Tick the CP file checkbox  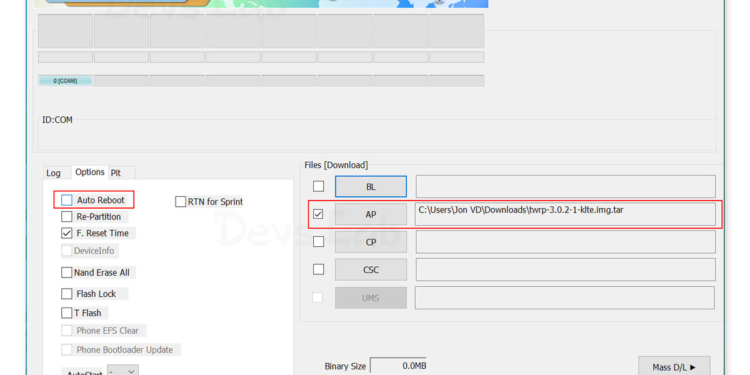pos(318,242)
